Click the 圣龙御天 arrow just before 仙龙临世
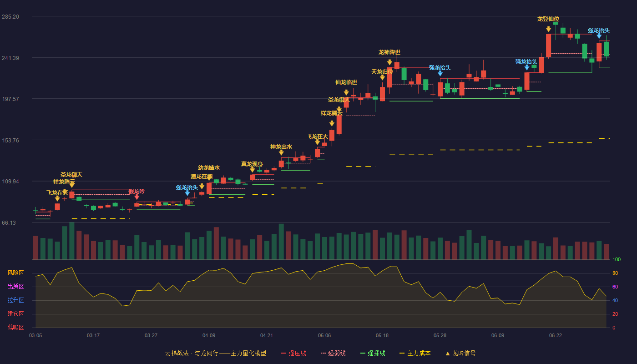 339,109
